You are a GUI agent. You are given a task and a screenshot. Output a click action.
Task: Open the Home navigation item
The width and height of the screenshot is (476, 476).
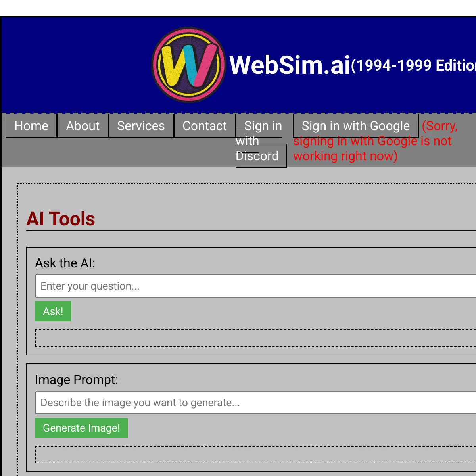(x=31, y=126)
